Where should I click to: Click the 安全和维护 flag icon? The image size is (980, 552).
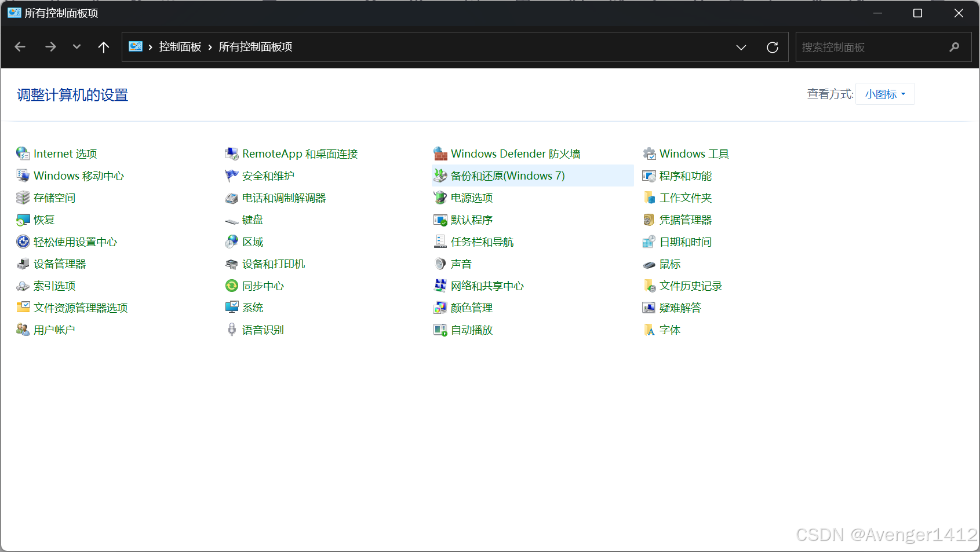tap(231, 176)
